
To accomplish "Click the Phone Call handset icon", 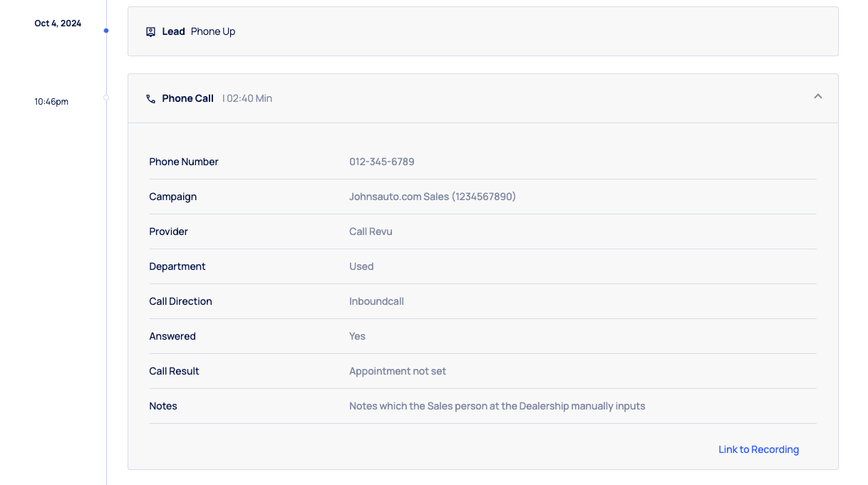I will pyautogui.click(x=150, y=99).
